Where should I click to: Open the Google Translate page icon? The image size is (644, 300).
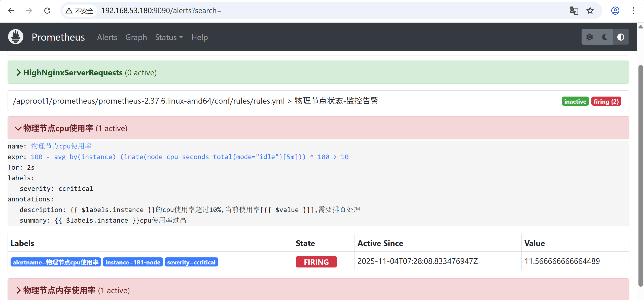click(x=574, y=11)
